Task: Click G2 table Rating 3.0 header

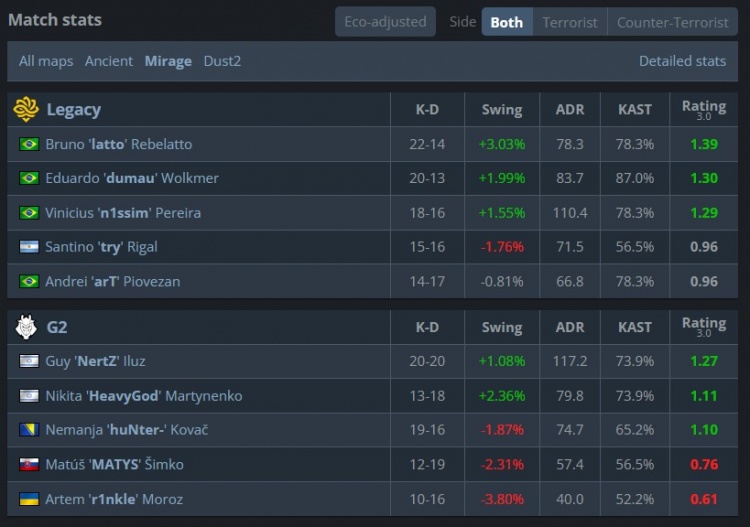Action: pos(704,327)
